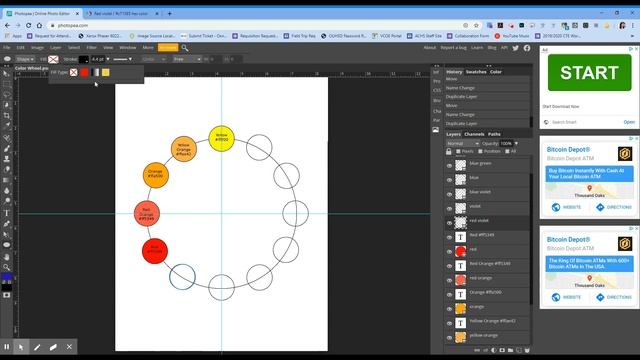Create a new folder in Layers panel
The image size is (640, 360).
click(511, 350)
